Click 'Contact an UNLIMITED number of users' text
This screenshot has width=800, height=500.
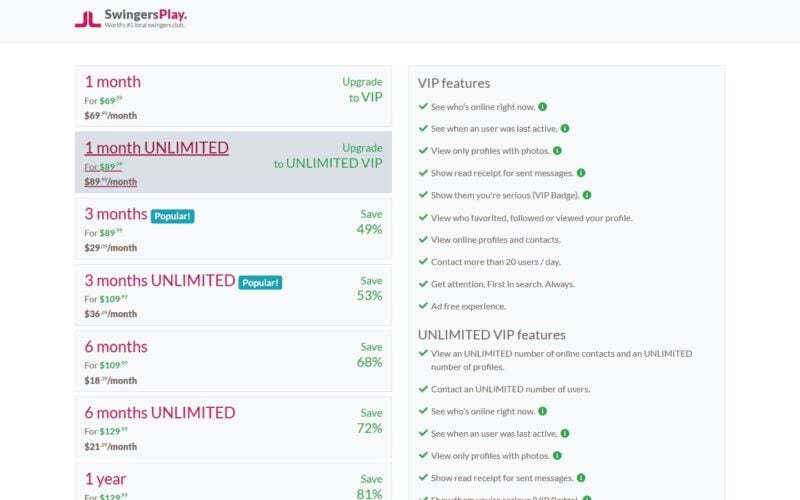(x=511, y=389)
